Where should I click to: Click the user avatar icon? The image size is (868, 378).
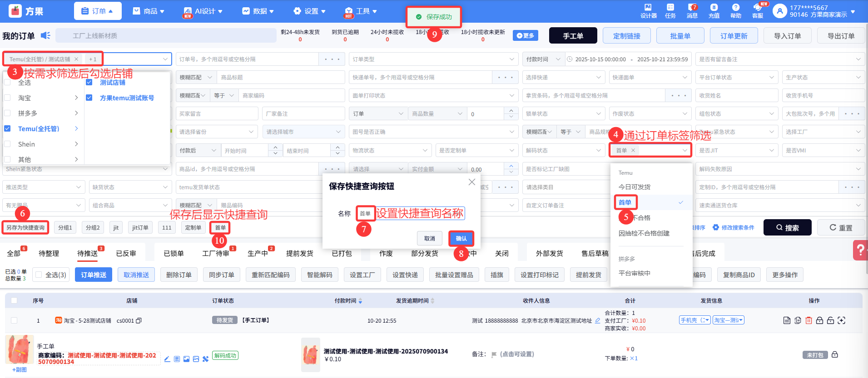click(779, 11)
